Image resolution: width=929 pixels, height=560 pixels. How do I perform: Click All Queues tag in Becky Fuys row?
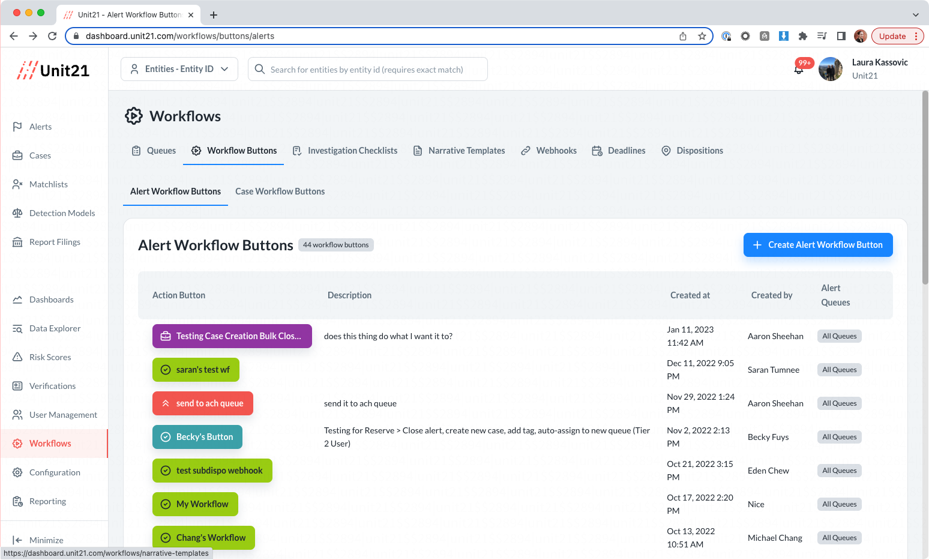point(840,437)
